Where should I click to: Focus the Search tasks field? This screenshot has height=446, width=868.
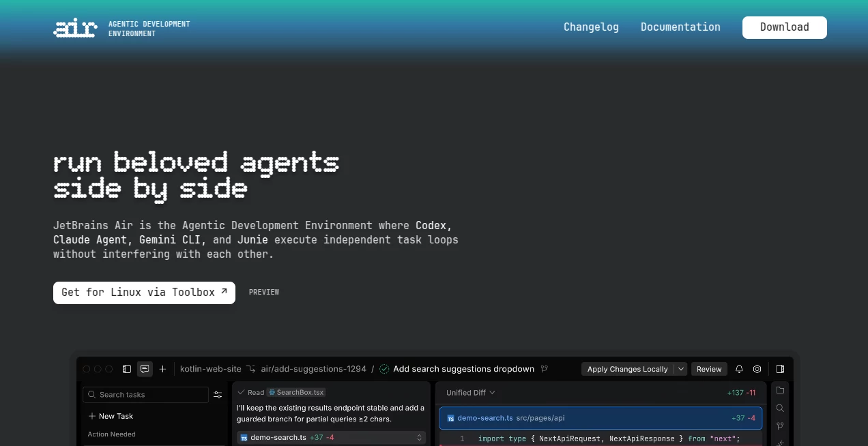[x=145, y=395]
